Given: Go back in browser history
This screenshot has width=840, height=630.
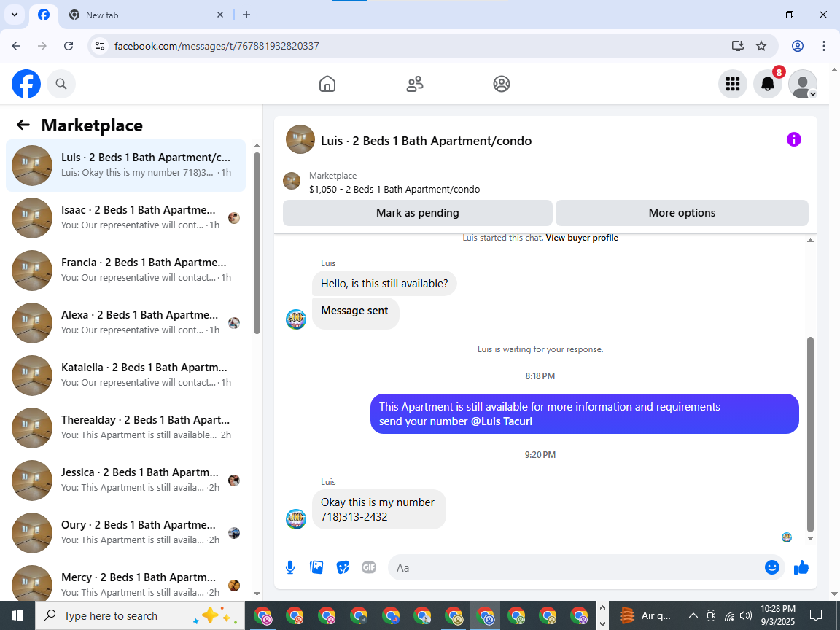Looking at the screenshot, I should pos(16,46).
